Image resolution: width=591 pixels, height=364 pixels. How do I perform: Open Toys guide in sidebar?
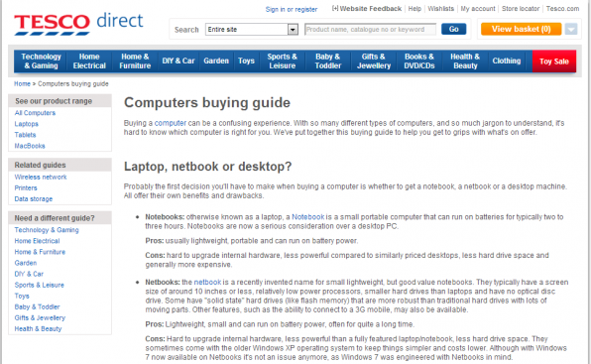[22, 296]
